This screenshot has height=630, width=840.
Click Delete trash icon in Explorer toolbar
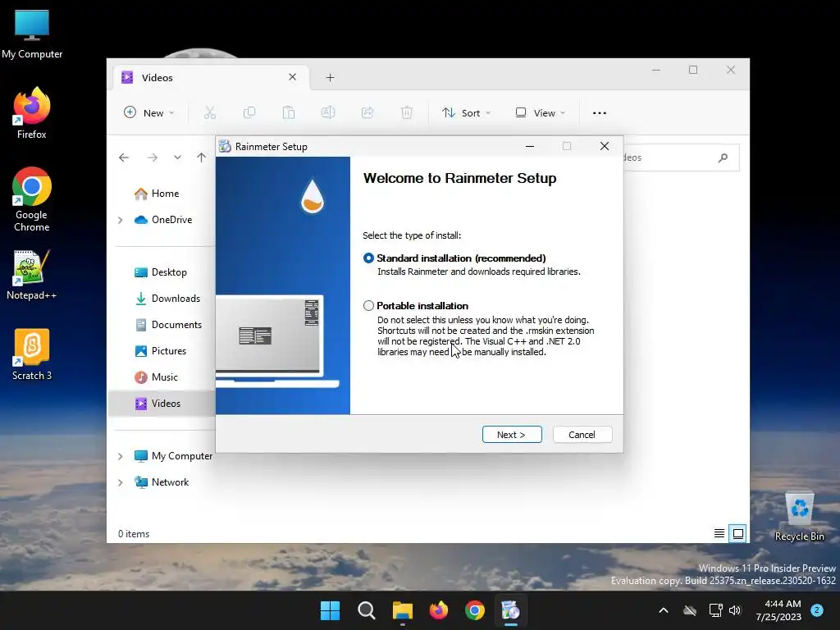pos(407,113)
